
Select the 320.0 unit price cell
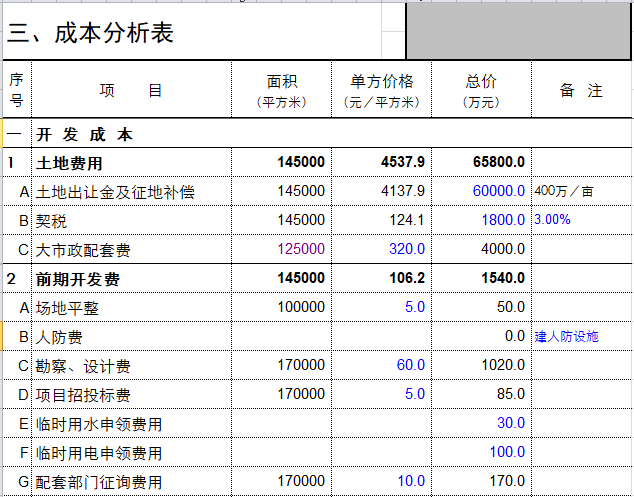click(406, 249)
